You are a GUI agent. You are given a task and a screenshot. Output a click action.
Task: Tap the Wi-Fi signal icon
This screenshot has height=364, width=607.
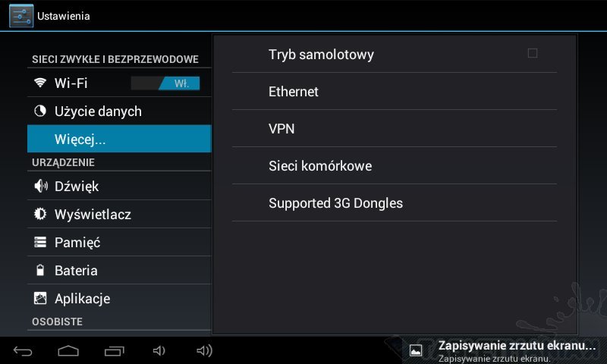point(40,83)
